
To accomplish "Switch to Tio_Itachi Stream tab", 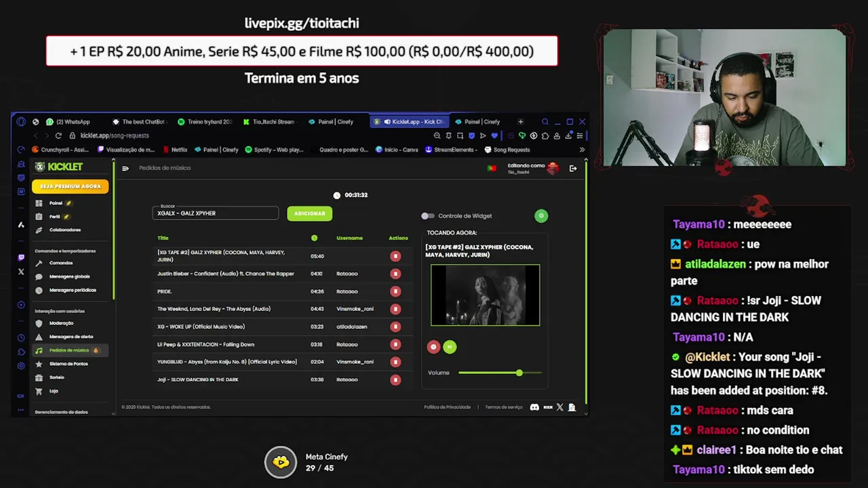I will [269, 122].
